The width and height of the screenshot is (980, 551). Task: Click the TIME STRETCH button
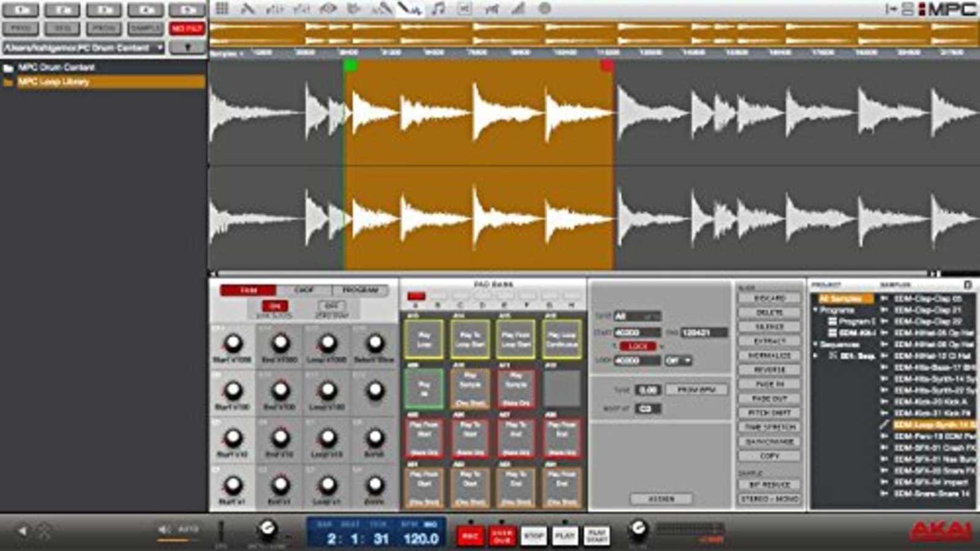pos(769,427)
